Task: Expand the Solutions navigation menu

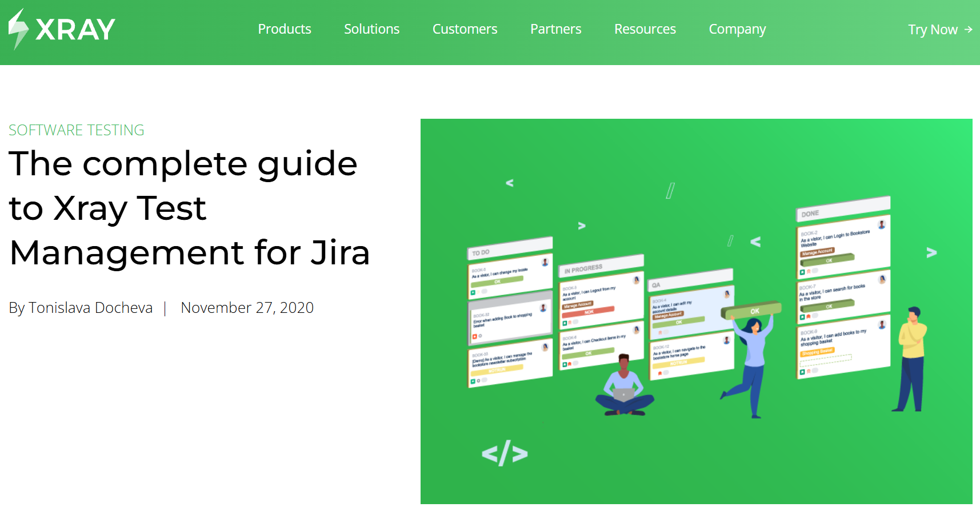Action: coord(371,29)
